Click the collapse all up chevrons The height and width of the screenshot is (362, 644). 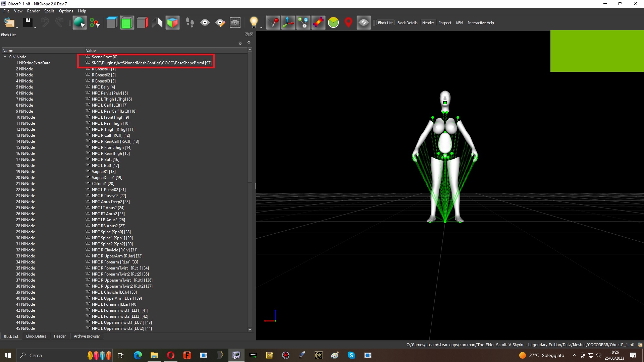click(x=249, y=43)
